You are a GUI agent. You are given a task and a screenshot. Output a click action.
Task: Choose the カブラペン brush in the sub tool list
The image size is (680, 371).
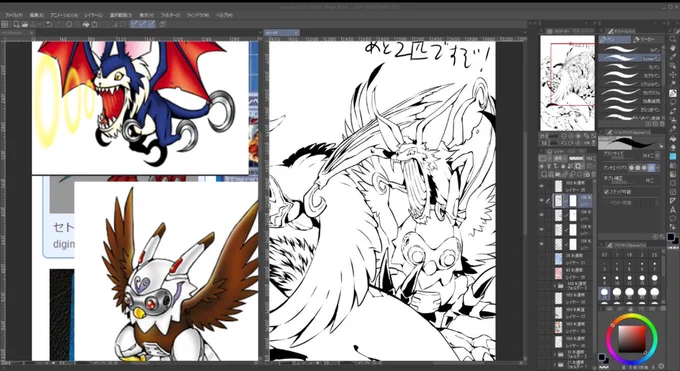630,75
